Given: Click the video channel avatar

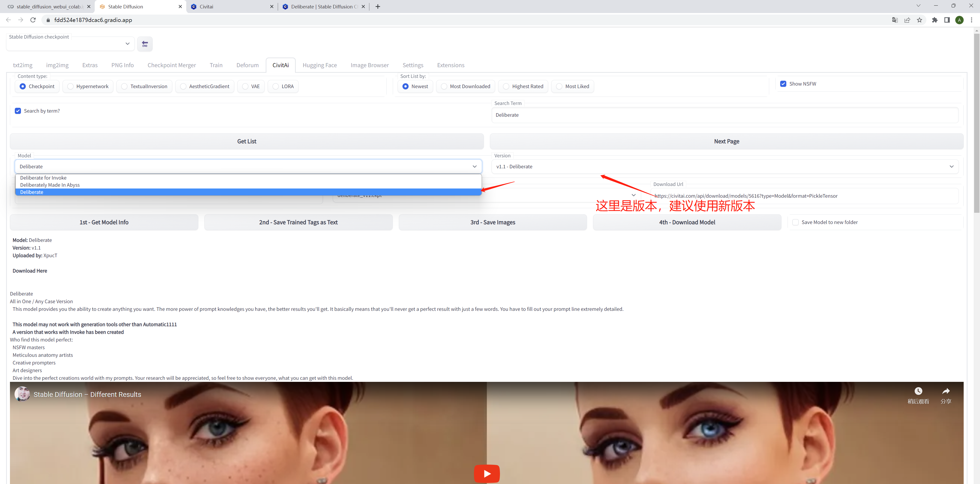Looking at the screenshot, I should 22,394.
